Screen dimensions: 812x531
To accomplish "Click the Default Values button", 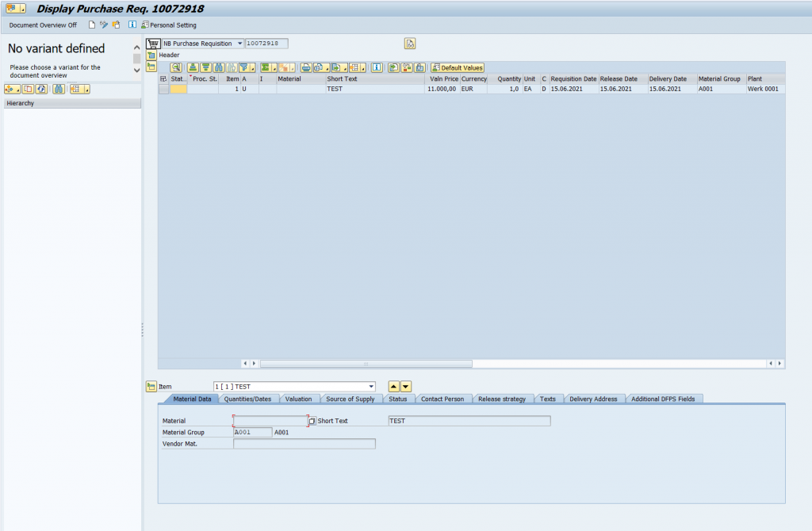I will [x=458, y=68].
